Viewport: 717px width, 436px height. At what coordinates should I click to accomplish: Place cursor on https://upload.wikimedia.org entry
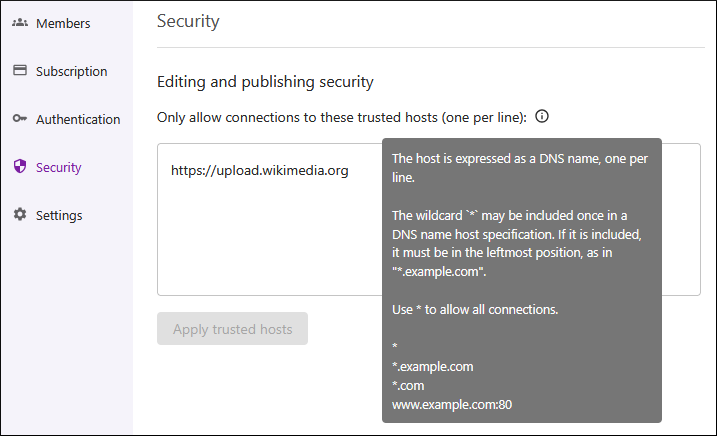pyautogui.click(x=259, y=171)
